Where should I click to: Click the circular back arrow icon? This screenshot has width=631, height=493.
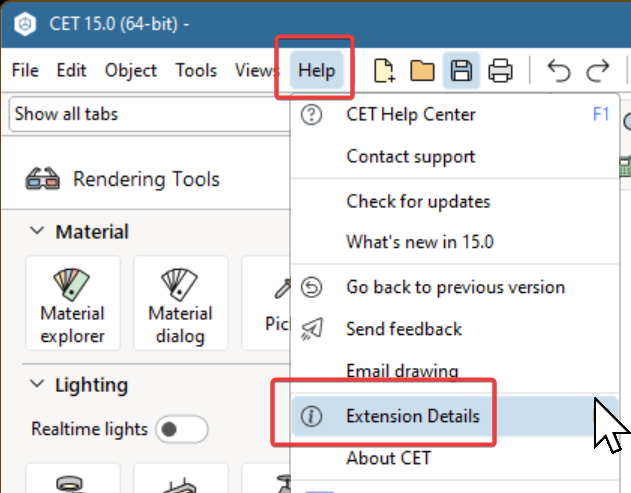(311, 287)
